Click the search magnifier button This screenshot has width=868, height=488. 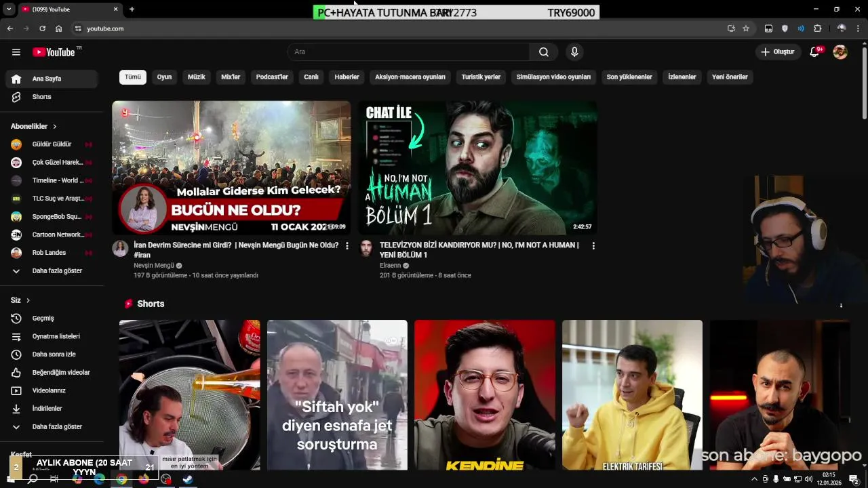coord(544,52)
